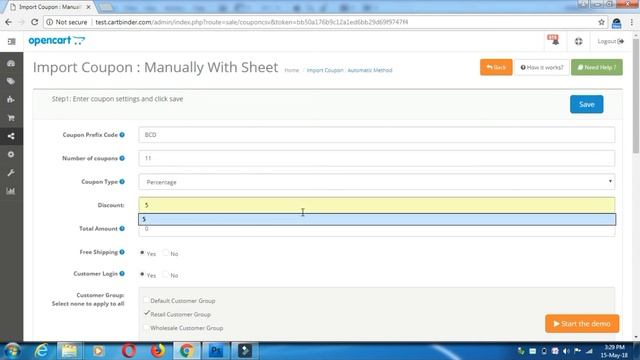This screenshot has height=360, width=640.
Task: Select Yes for Free Shipping
Action: coord(142,253)
